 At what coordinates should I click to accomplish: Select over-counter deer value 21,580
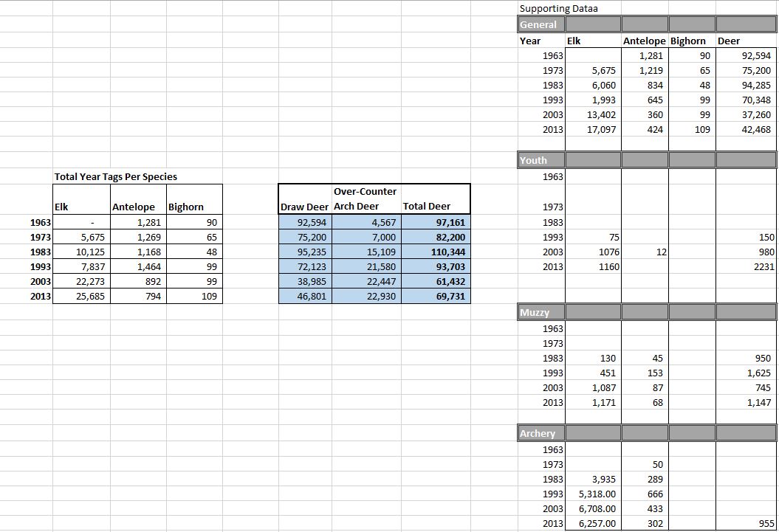(x=366, y=267)
